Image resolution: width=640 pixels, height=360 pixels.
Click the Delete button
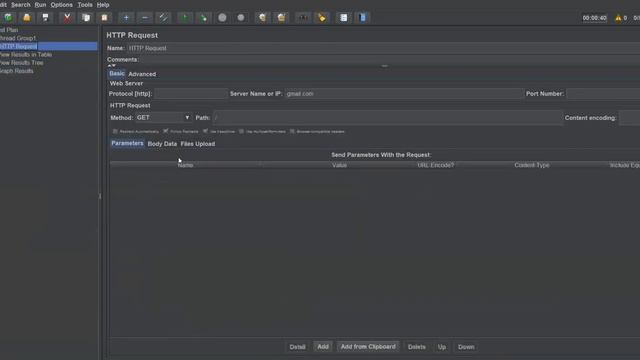tap(416, 347)
